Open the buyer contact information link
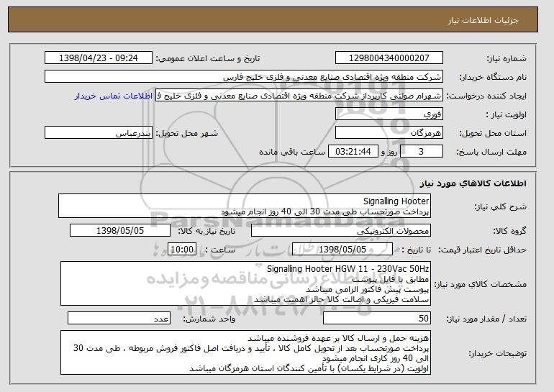This screenshot has height=392, width=554. pos(114,96)
